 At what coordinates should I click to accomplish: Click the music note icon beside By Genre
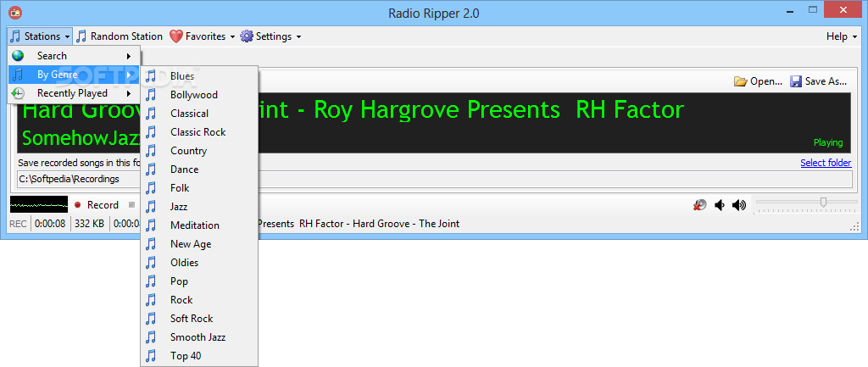click(19, 75)
